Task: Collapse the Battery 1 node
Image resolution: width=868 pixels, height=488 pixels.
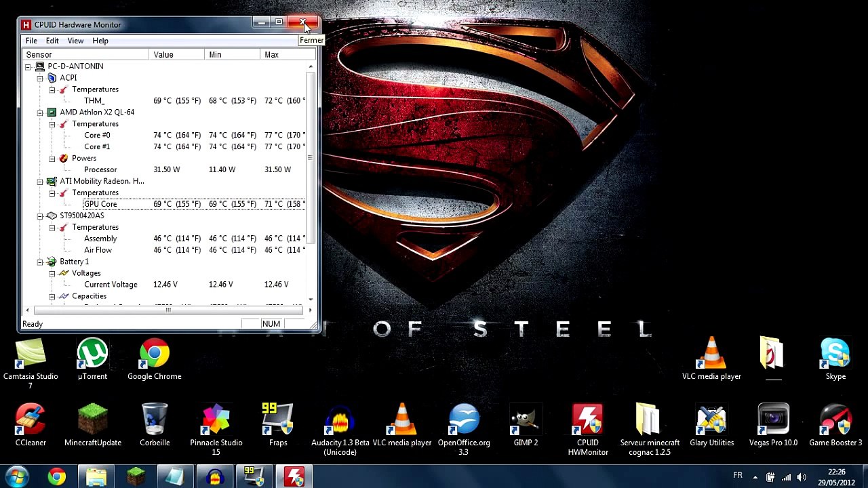Action: click(40, 262)
